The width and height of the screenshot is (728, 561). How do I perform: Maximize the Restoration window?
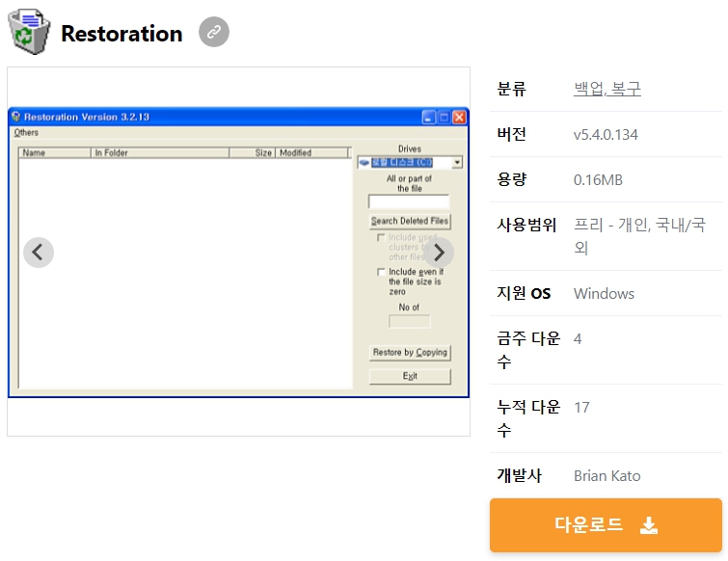(444, 117)
